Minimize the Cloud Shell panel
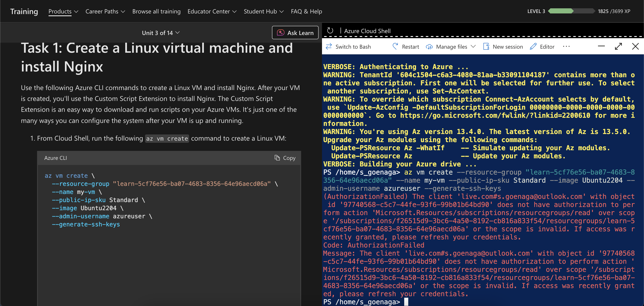The image size is (644, 306). [601, 46]
